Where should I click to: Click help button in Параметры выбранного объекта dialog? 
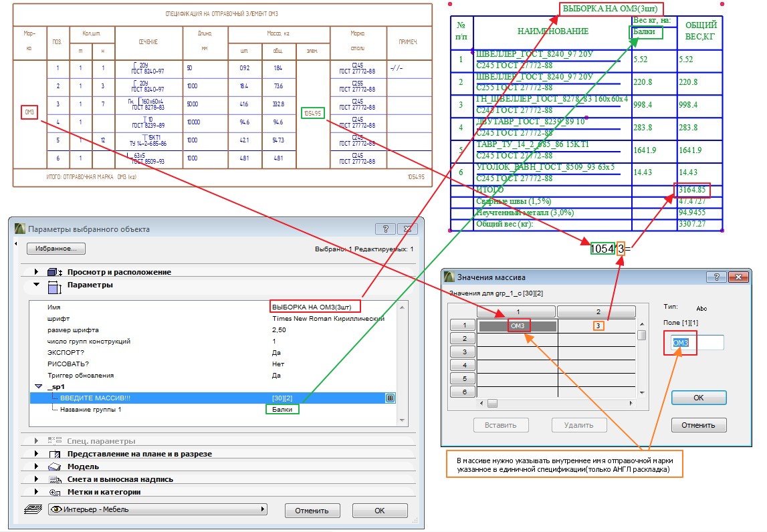pyautogui.click(x=385, y=229)
